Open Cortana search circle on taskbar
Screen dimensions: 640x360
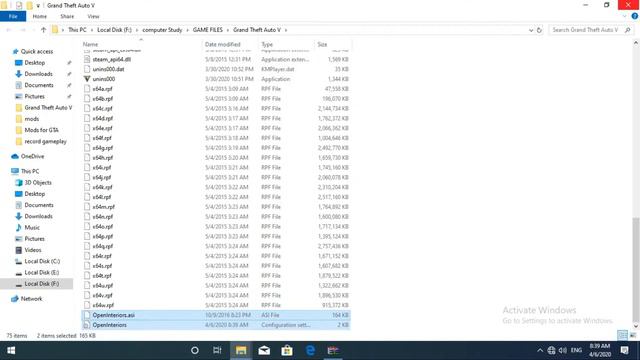click(x=195, y=351)
